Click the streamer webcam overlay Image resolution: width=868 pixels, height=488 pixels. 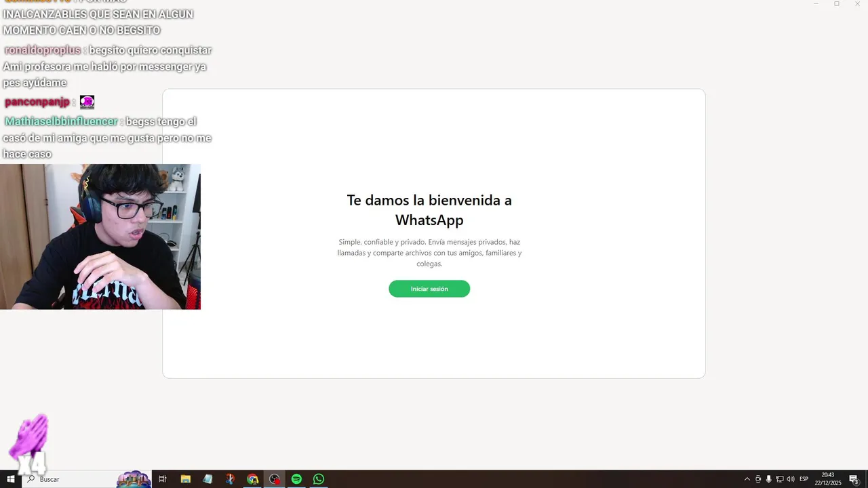point(100,237)
